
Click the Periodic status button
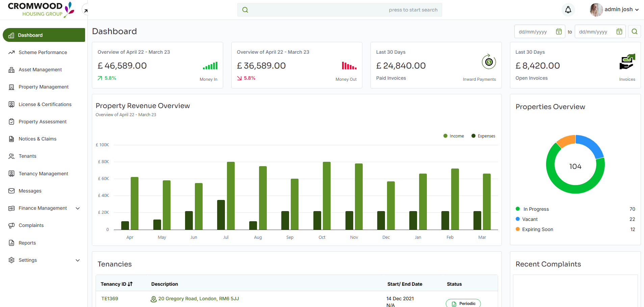(x=463, y=303)
